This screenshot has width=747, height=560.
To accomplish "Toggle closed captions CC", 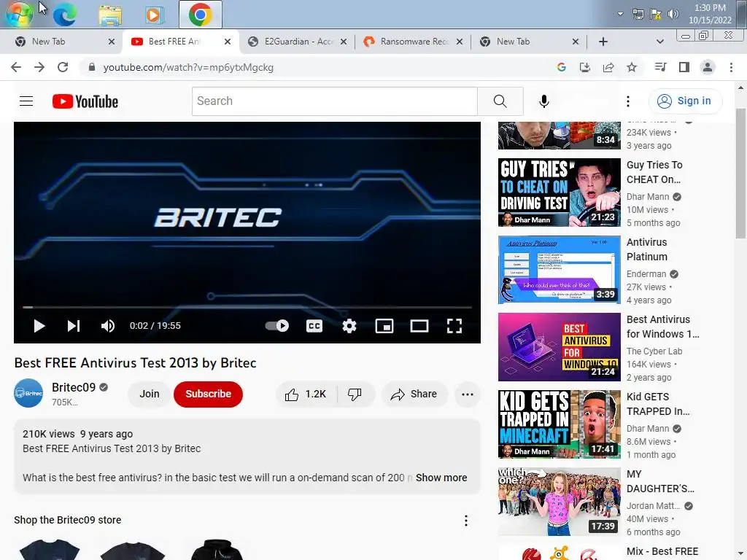I will point(314,326).
